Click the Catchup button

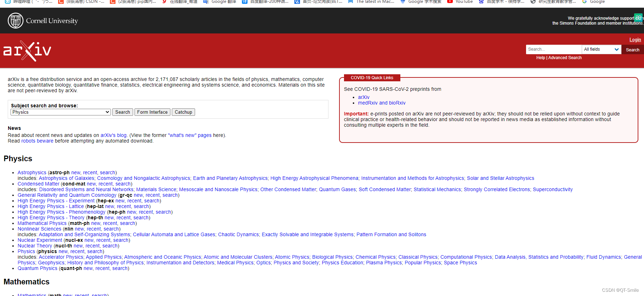click(x=183, y=112)
